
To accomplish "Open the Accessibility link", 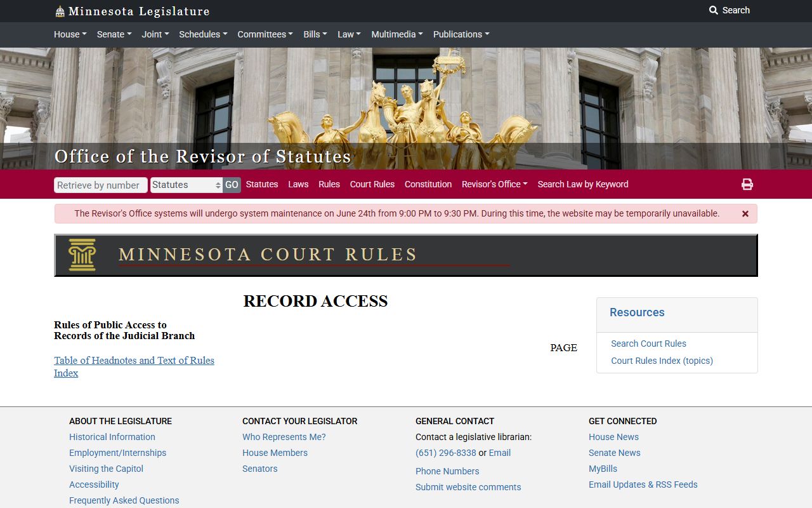I will (x=94, y=485).
